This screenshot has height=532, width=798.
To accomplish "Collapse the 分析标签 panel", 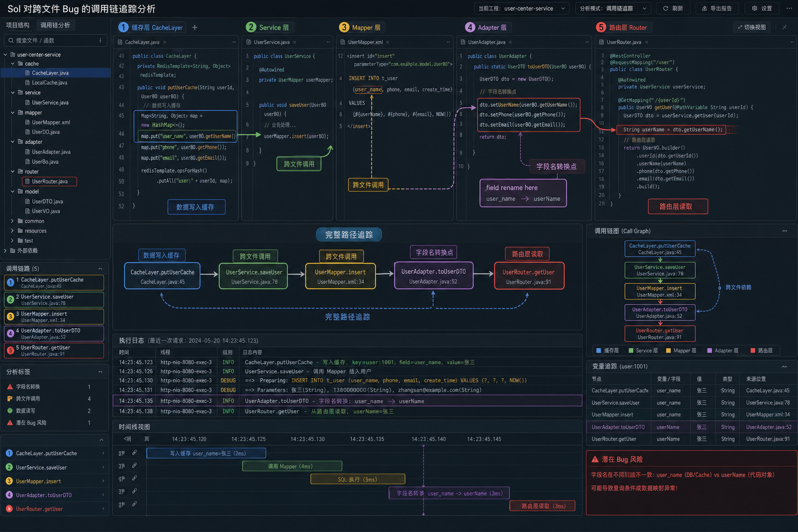I will (x=100, y=372).
